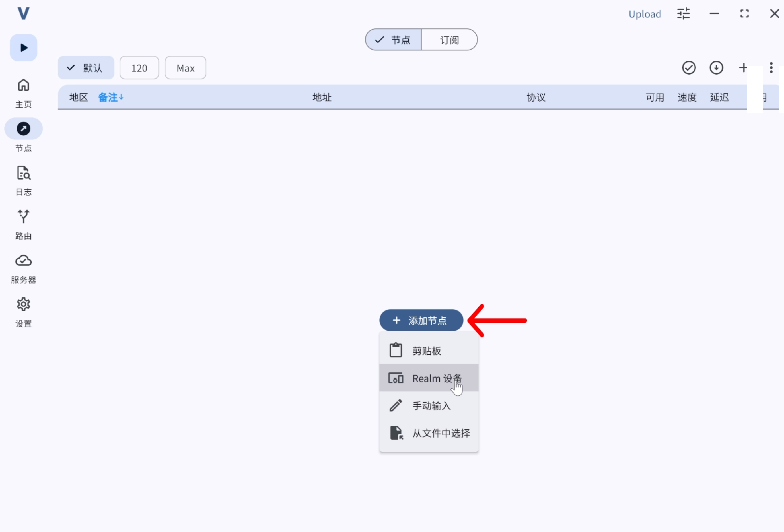Start the connection with the play button

point(23,48)
